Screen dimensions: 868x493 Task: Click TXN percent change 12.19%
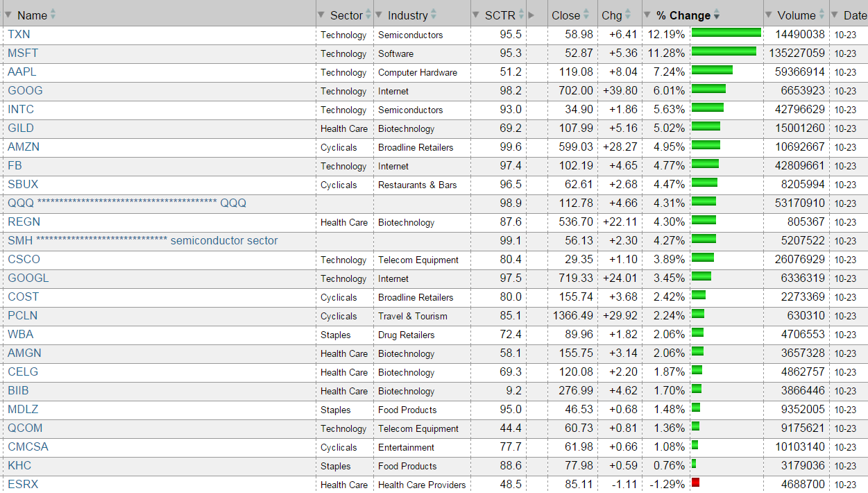667,34
